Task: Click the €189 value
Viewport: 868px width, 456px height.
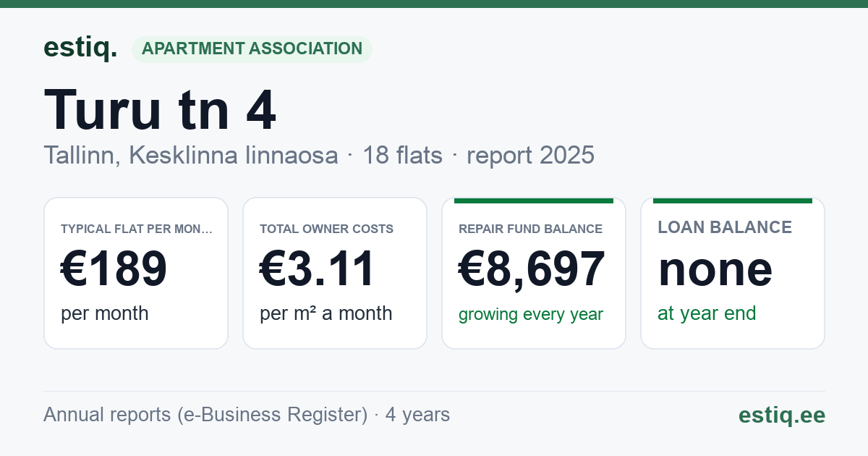Action: tap(114, 269)
